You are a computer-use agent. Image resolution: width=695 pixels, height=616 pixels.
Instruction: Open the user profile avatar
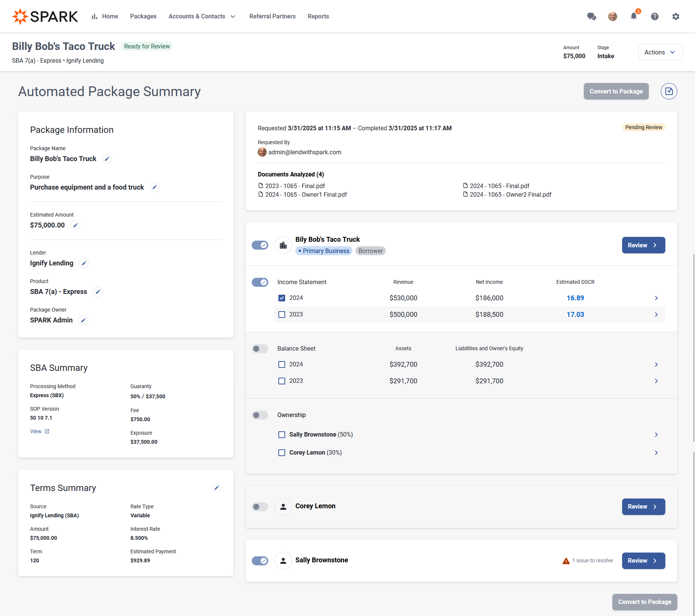[613, 17]
